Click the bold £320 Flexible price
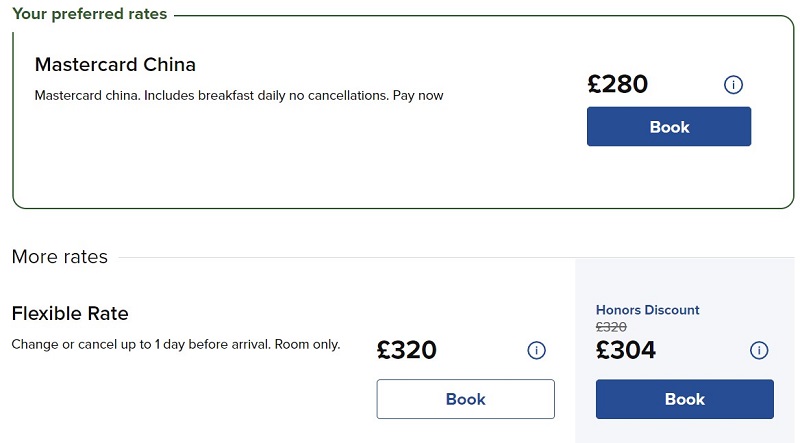Screen dimensions: 800x443 [407, 350]
